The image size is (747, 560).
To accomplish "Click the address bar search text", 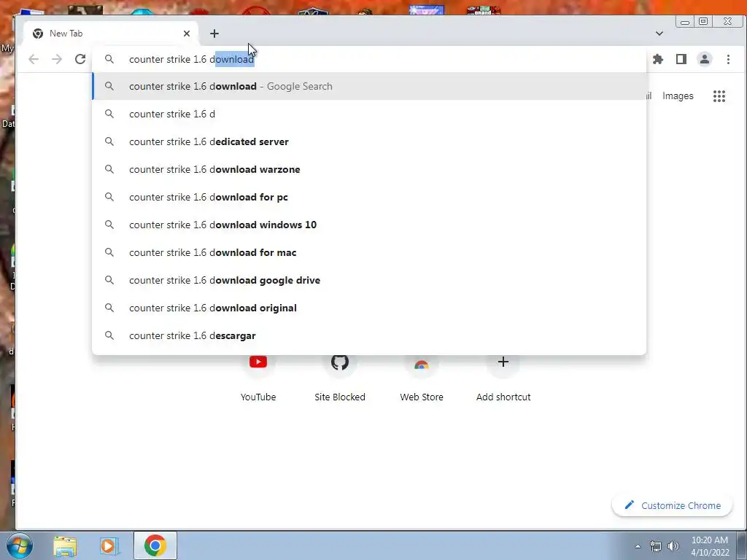I will (192, 59).
